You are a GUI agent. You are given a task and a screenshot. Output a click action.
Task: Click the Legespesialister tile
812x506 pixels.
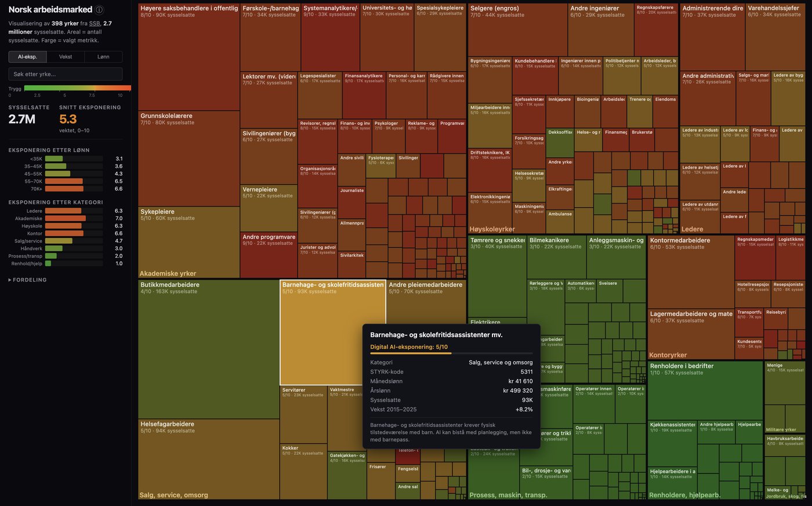320,95
